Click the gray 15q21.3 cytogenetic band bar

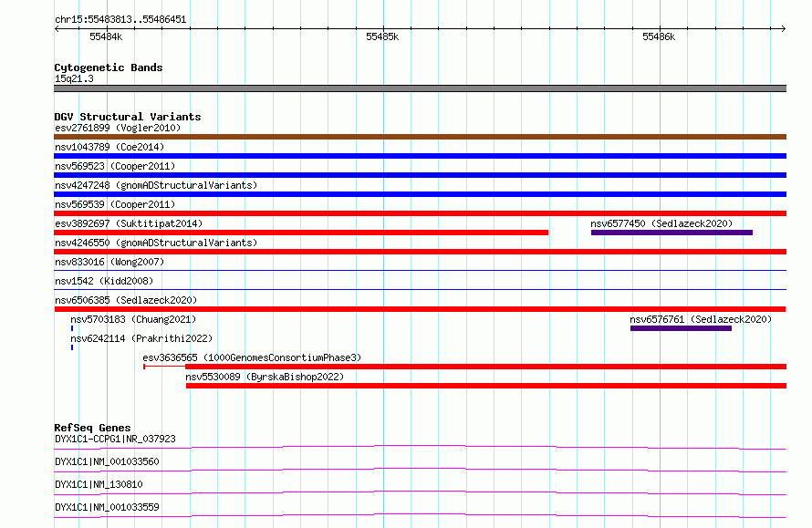tap(420, 88)
